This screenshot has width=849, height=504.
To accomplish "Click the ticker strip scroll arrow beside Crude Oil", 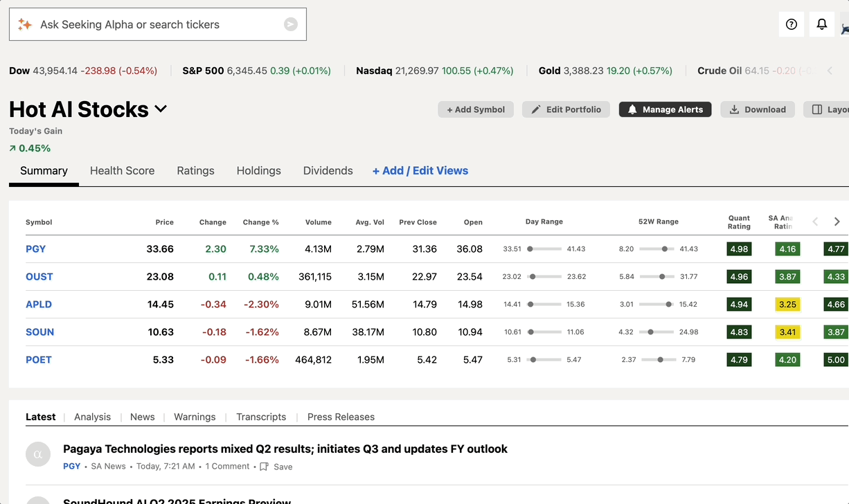I will pos(830,71).
